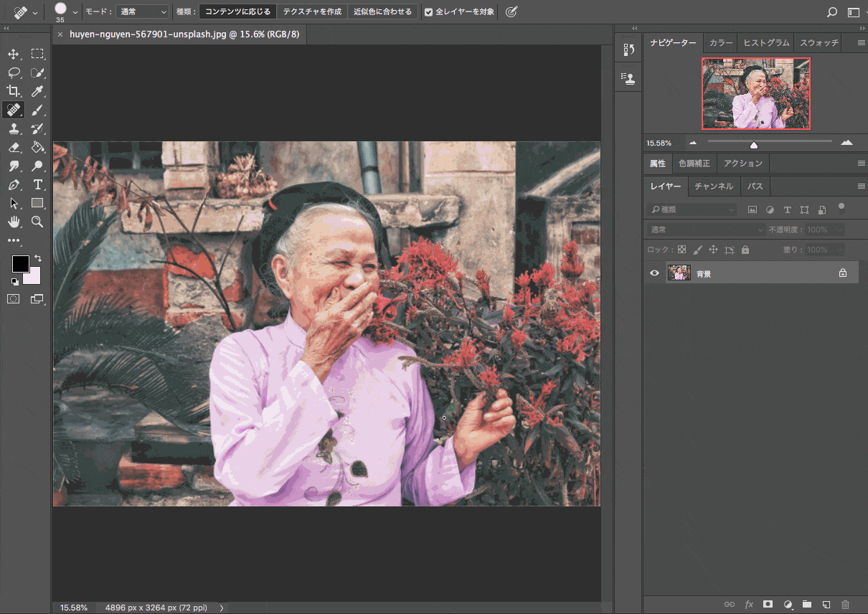Select the Clone Stamp tool
This screenshot has height=614, width=868.
coord(14,128)
